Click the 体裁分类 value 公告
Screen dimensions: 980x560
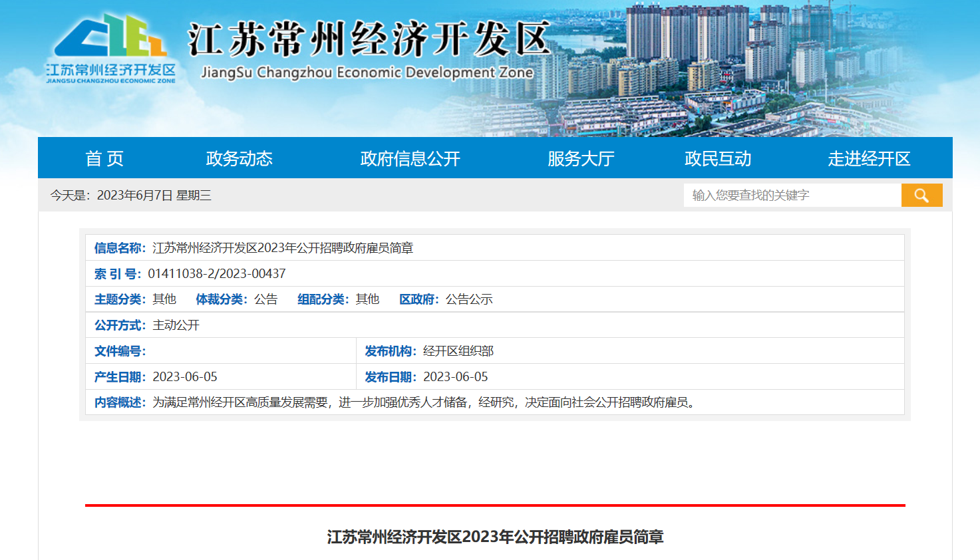[265, 299]
